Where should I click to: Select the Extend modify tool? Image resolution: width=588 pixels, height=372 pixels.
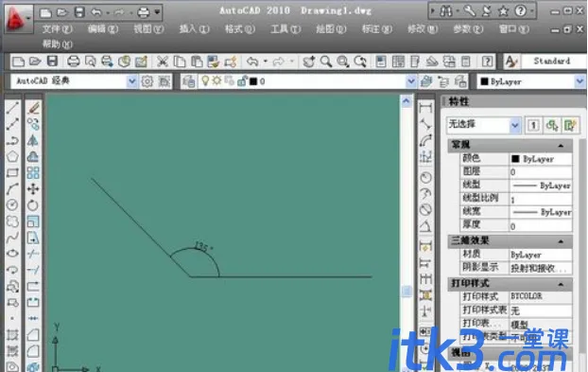coord(33,270)
